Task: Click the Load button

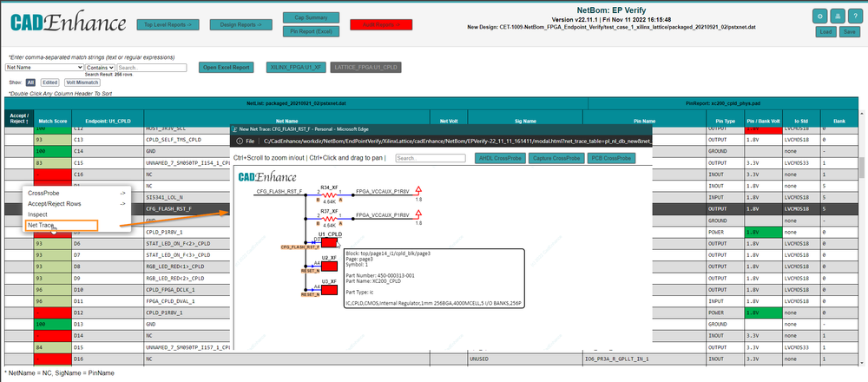Action: pyautogui.click(x=826, y=32)
